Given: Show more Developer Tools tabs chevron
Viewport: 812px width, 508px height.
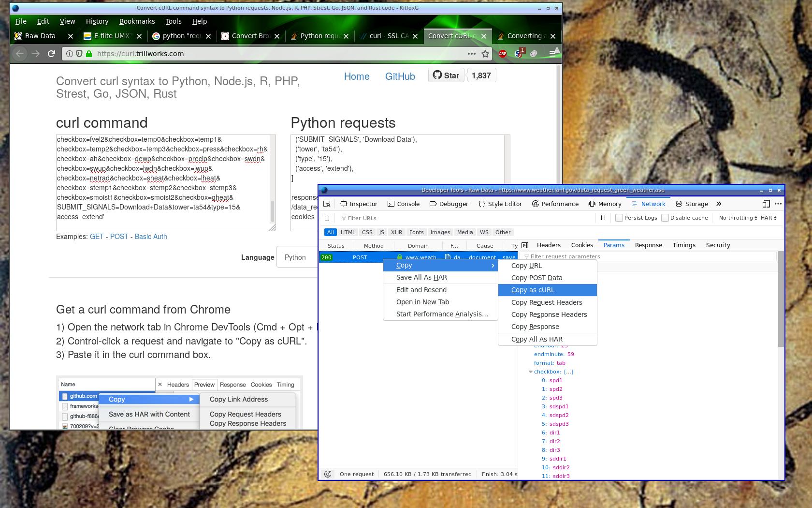Looking at the screenshot, I should [x=719, y=204].
